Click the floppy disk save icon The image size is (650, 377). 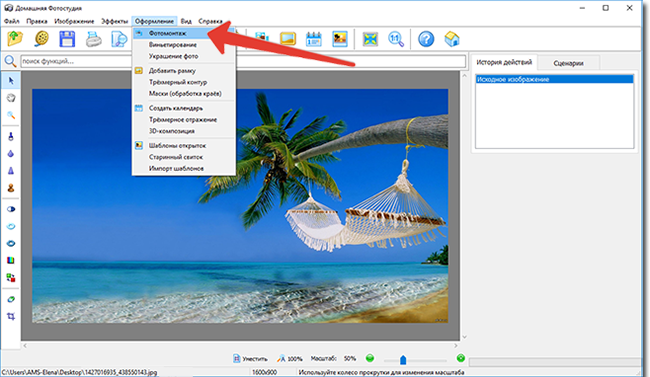click(x=67, y=39)
